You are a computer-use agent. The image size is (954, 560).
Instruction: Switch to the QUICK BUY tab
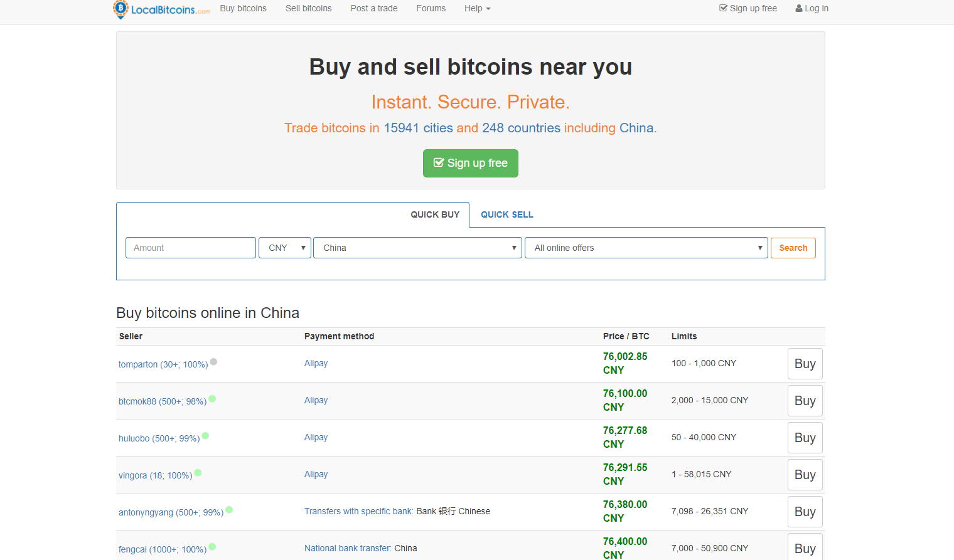435,214
